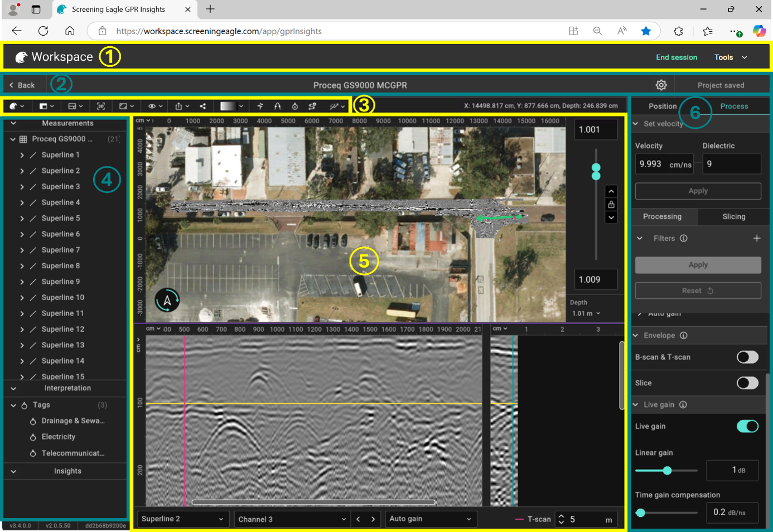The image size is (773, 532).
Task: Open the settings gear next to project title
Action: pyautogui.click(x=661, y=85)
